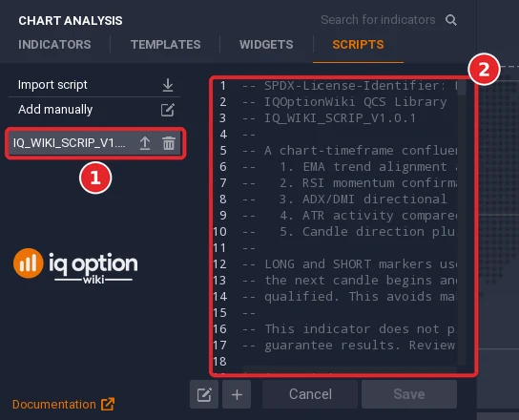Screen dimensions: 519x420
Task: Click the Search for indicators field
Action: [x=378, y=20]
